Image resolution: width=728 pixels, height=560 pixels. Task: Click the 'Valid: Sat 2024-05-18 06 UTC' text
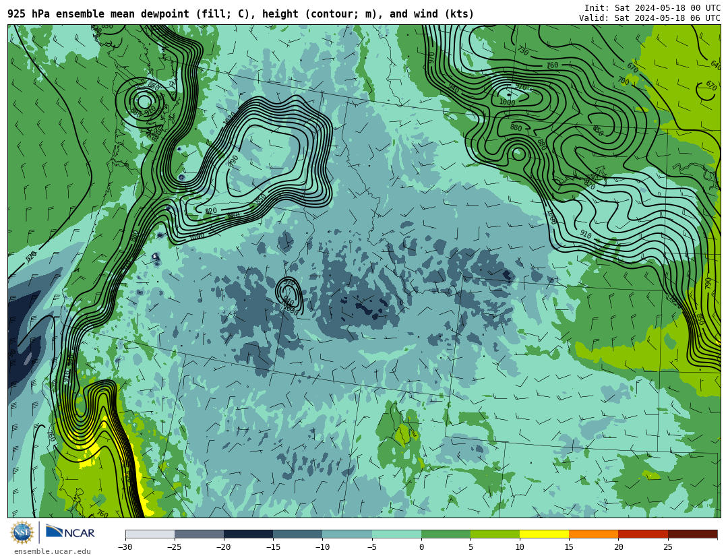(650, 18)
